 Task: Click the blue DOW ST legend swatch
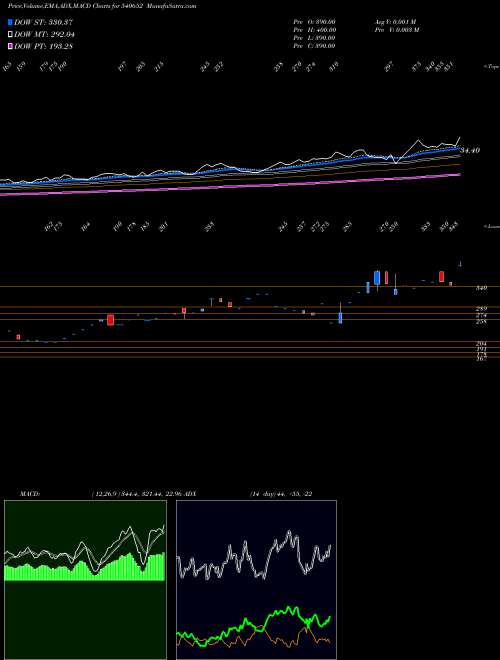pyautogui.click(x=10, y=22)
